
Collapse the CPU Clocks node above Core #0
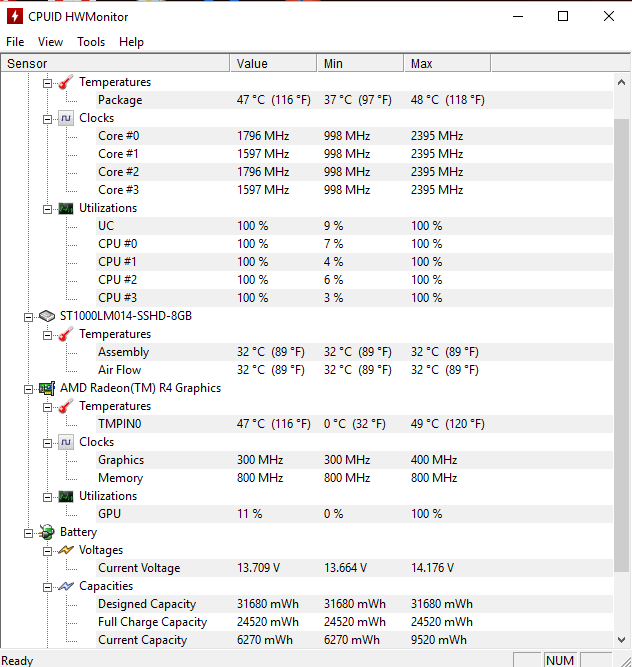click(x=47, y=119)
